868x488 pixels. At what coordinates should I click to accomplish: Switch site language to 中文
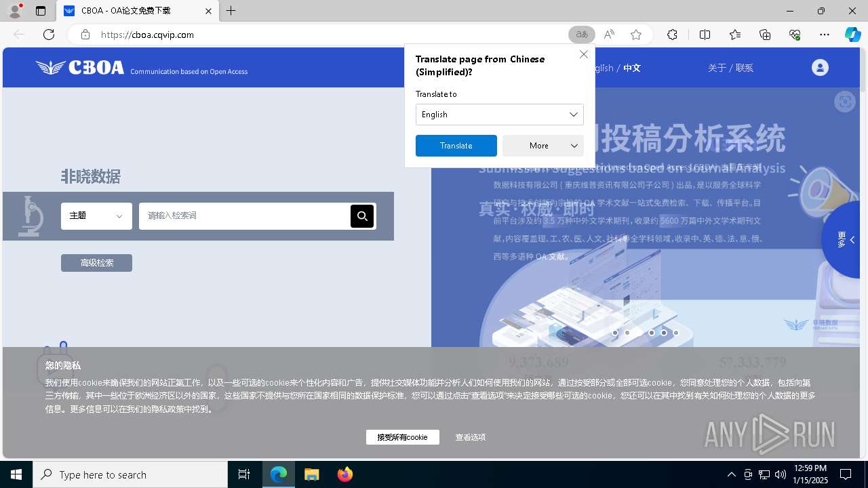click(x=632, y=68)
